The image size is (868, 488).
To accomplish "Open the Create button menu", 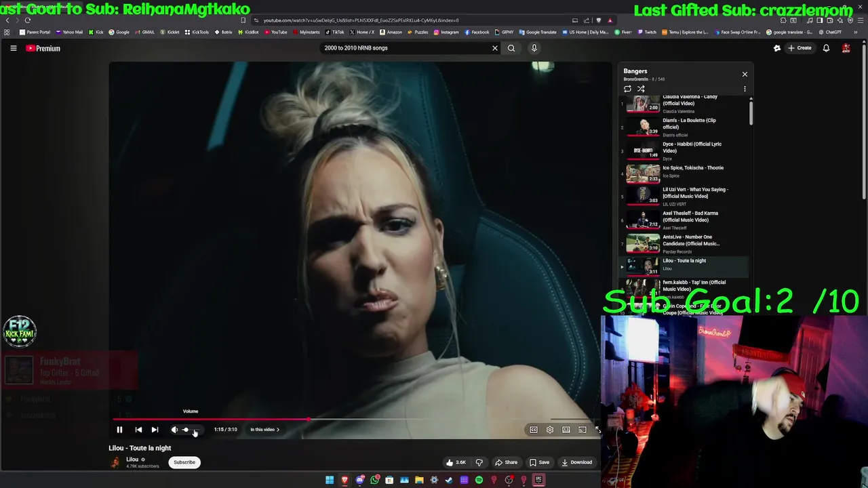I will tap(800, 48).
